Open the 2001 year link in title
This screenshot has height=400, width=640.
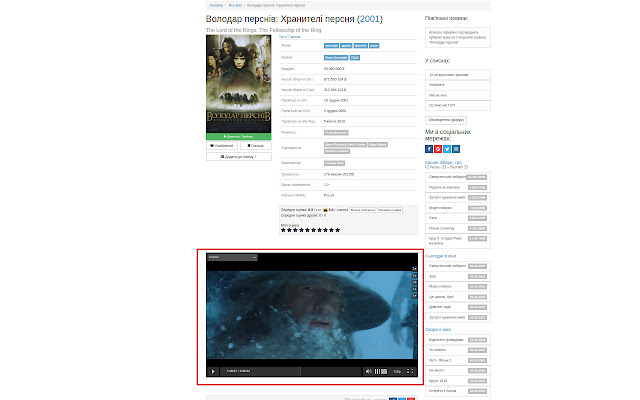370,19
